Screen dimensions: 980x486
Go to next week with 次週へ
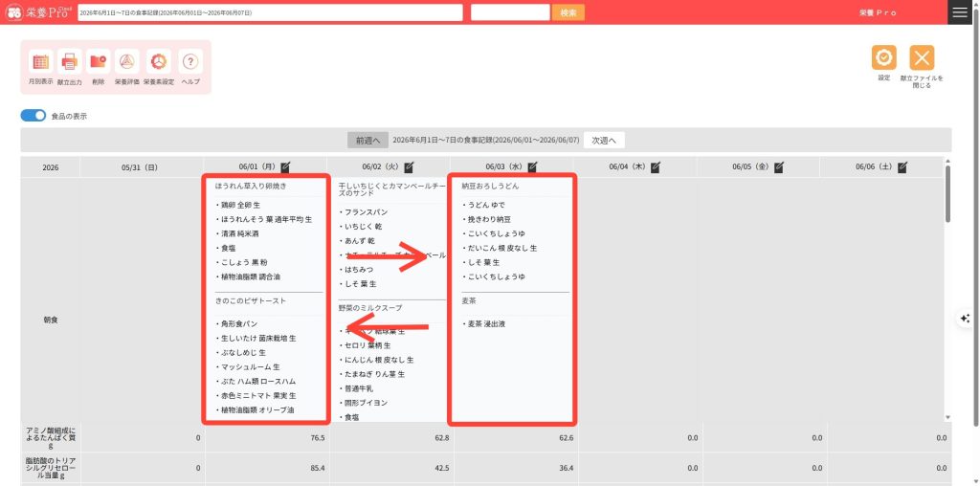pos(604,141)
